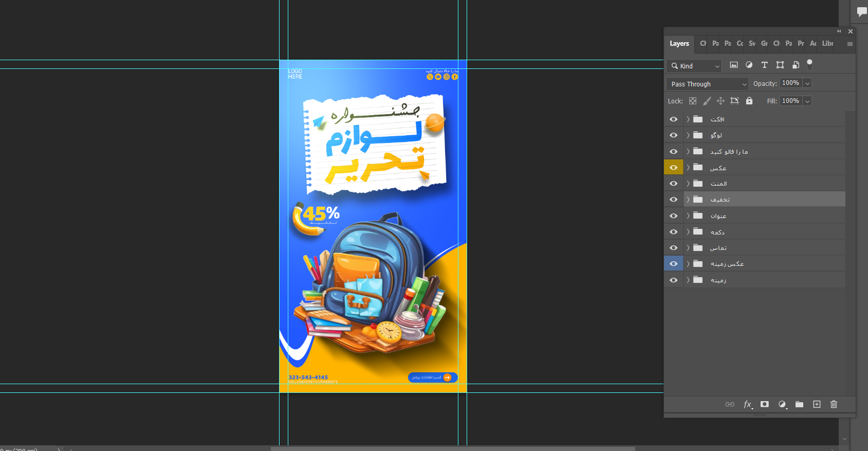The height and width of the screenshot is (451, 868).
Task: Click the Fill label scrubby slider
Action: click(x=772, y=101)
